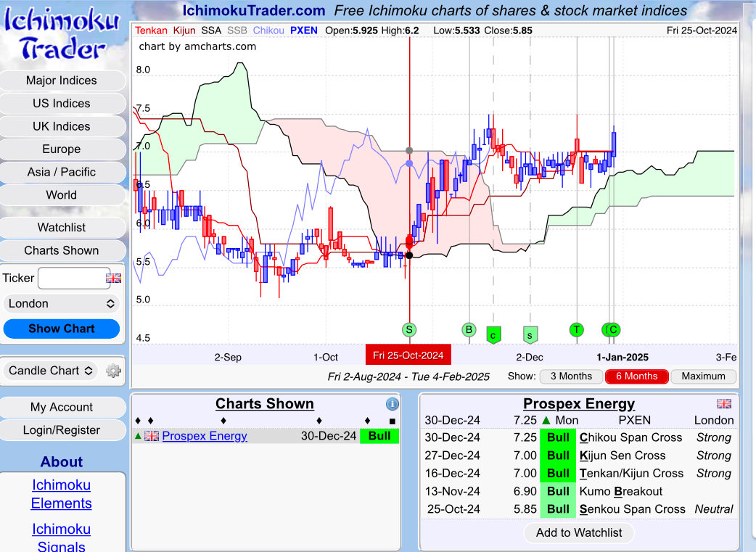Open the Europe menu item
Viewport: 756px width, 552px height.
pyautogui.click(x=62, y=149)
